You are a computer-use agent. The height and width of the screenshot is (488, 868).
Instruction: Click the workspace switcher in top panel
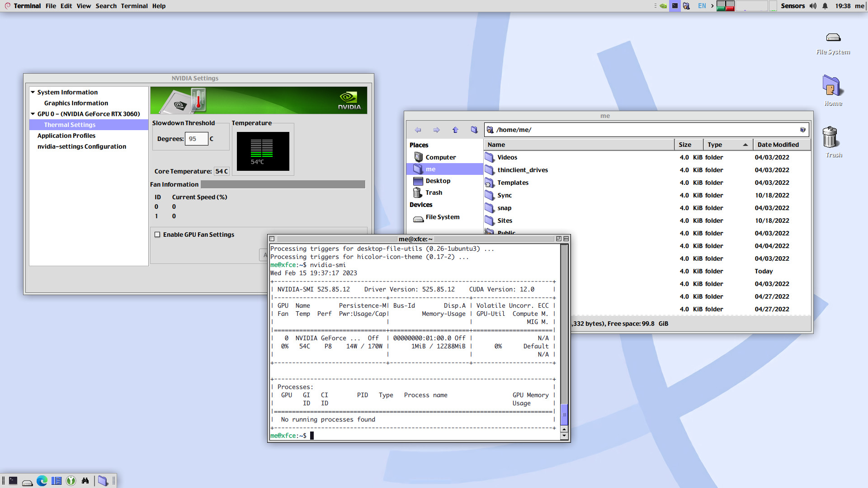726,6
